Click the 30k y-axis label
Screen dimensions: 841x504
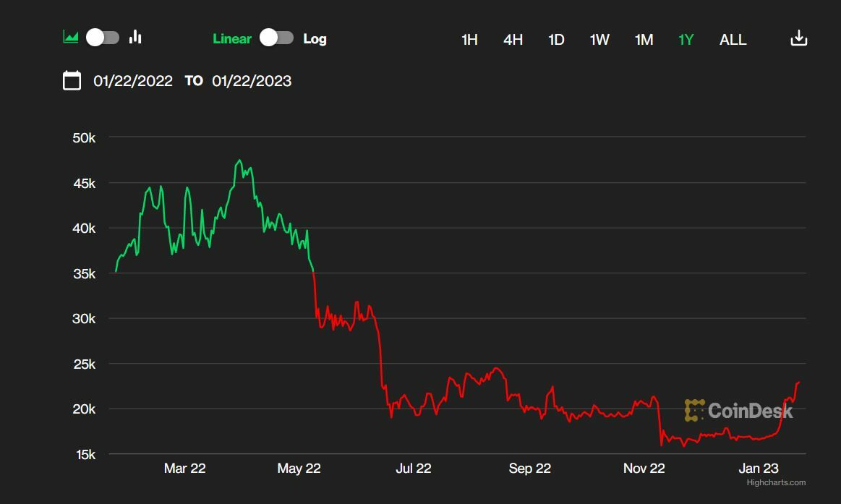[x=84, y=319]
